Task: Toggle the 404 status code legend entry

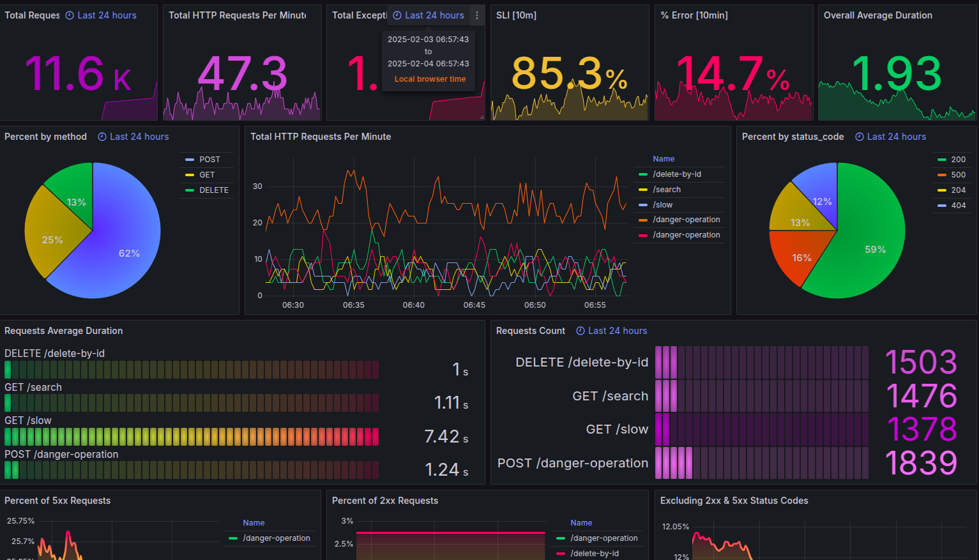Action: [959, 206]
